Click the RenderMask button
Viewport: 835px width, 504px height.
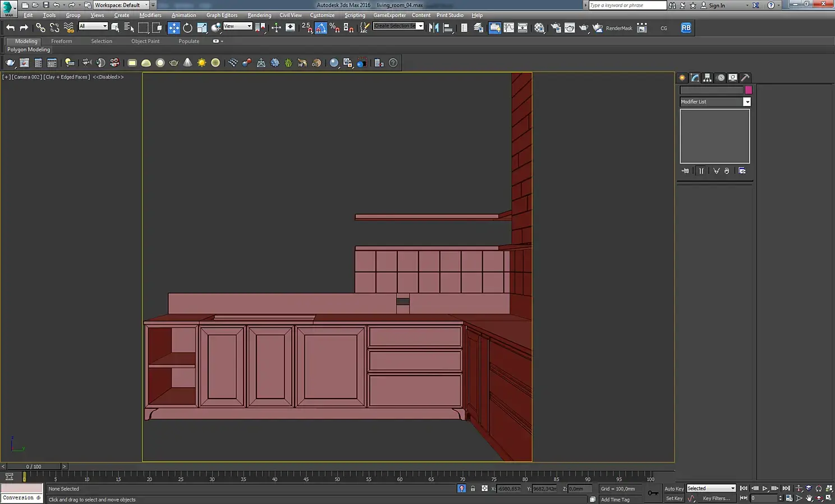click(618, 28)
